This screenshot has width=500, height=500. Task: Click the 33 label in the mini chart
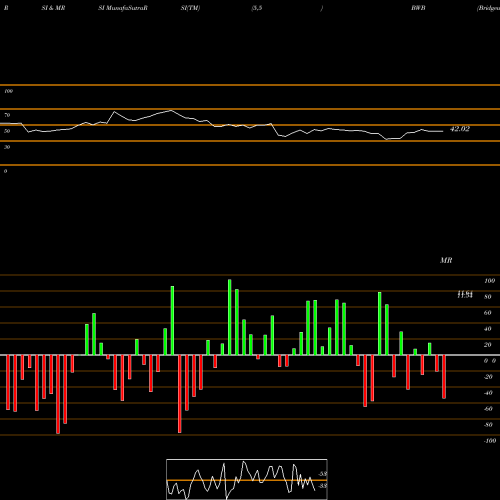pos(322,486)
